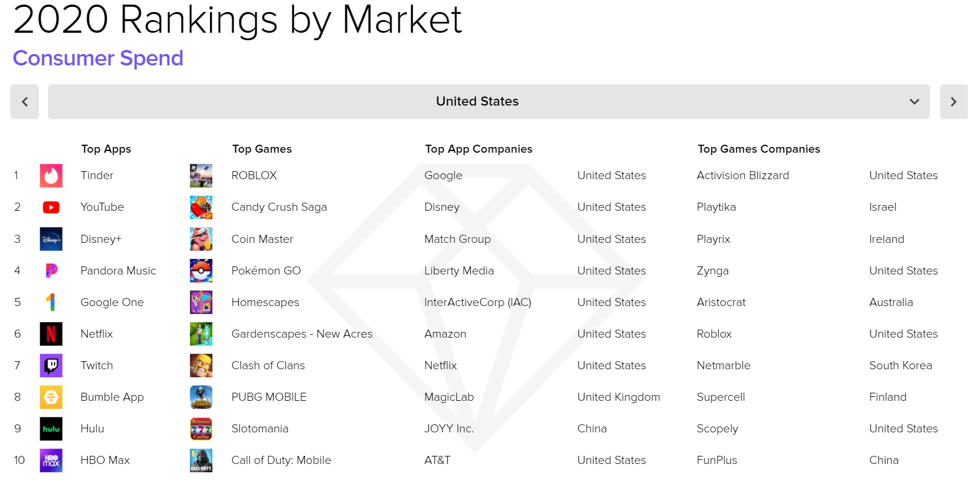
Task: Click the PUBG MOBILE game icon
Action: coord(201,397)
